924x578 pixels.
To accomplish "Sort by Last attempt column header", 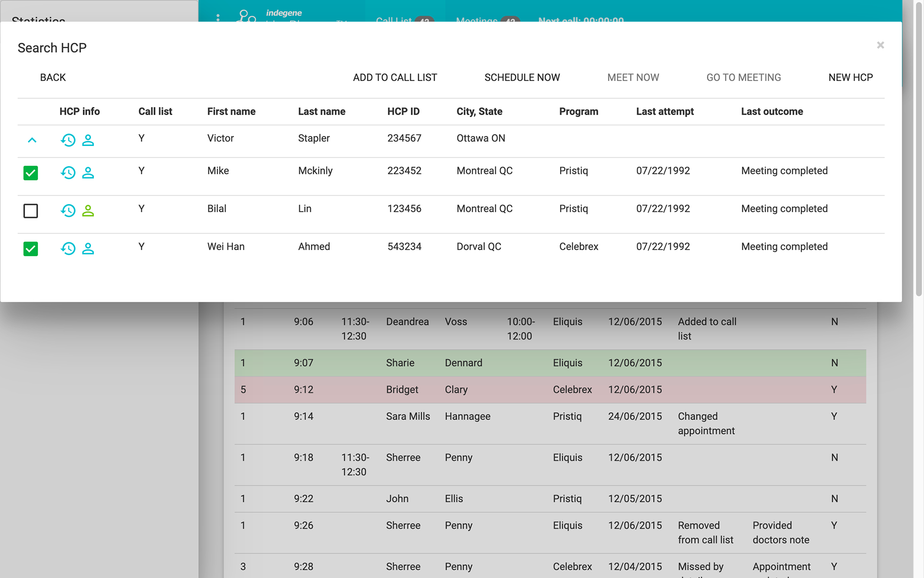I will (x=665, y=112).
